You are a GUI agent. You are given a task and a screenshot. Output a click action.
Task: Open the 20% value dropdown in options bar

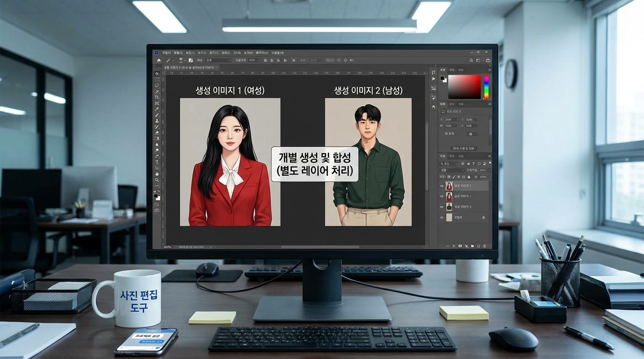(254, 60)
